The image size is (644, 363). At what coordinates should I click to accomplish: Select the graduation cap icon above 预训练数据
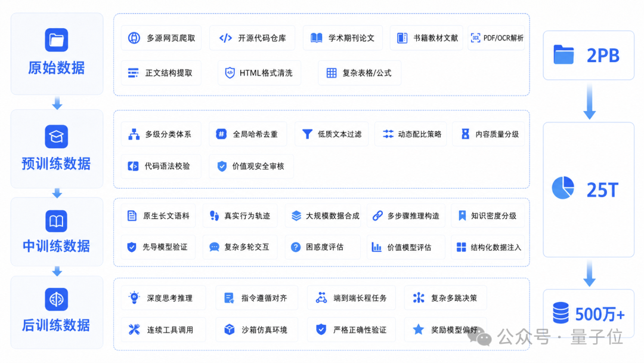click(56, 137)
